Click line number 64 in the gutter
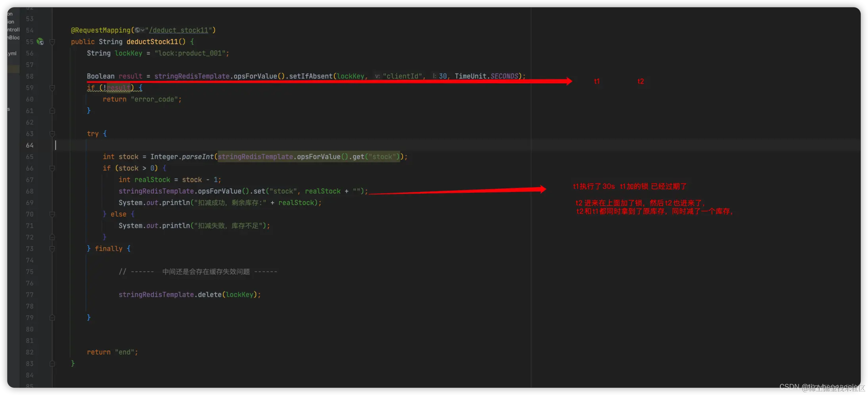Image resolution: width=868 pixels, height=395 pixels. click(30, 145)
